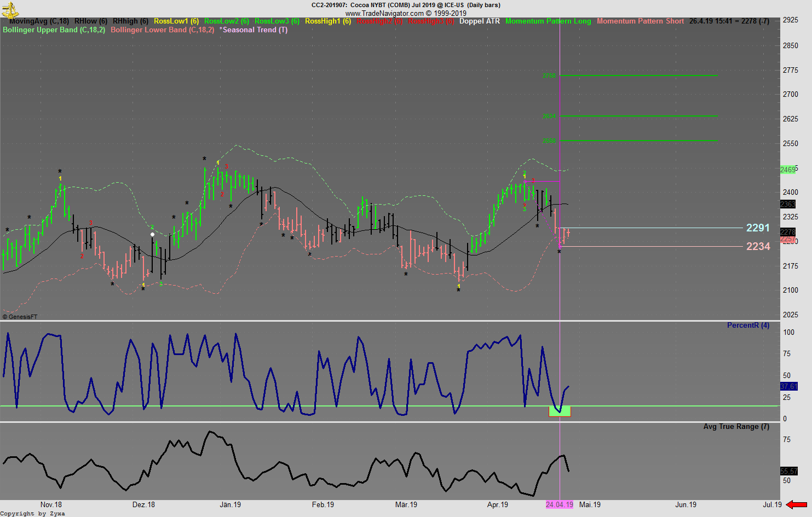Click the 2278 last price box
This screenshot has width=812, height=517.
coord(787,232)
